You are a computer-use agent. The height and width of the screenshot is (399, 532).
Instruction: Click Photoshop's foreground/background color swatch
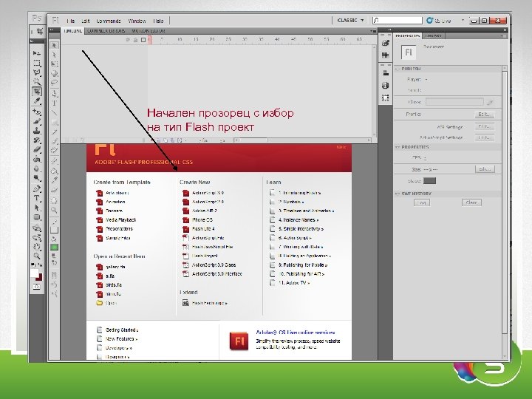(x=36, y=275)
